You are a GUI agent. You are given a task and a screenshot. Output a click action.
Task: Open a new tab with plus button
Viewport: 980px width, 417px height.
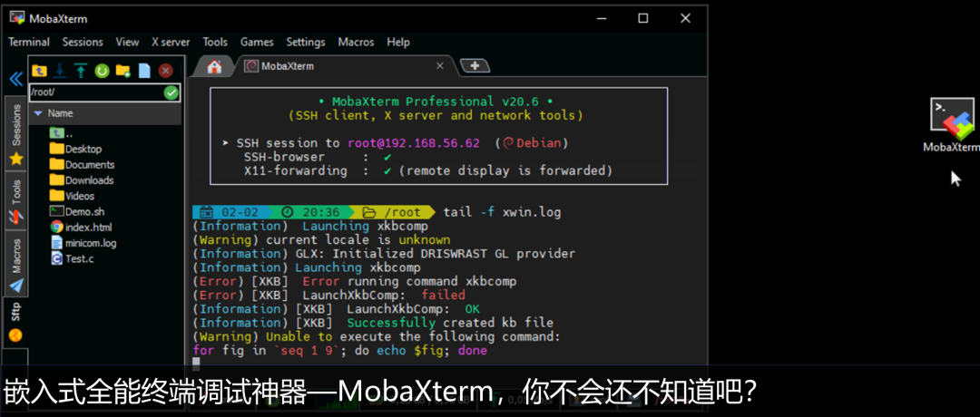[x=475, y=65]
